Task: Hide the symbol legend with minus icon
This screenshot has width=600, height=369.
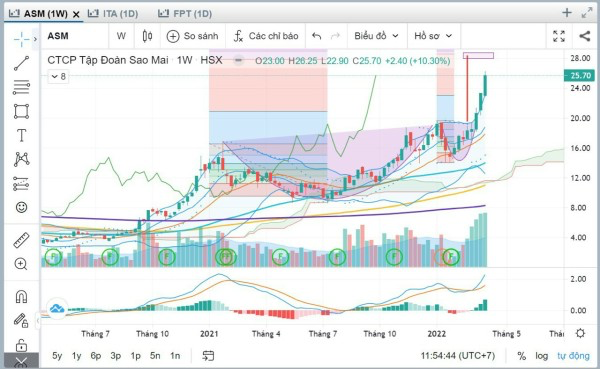Action: pos(238,60)
